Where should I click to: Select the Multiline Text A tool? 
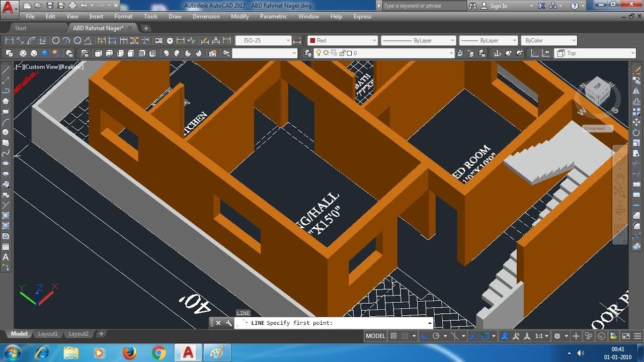pyautogui.click(x=6, y=257)
